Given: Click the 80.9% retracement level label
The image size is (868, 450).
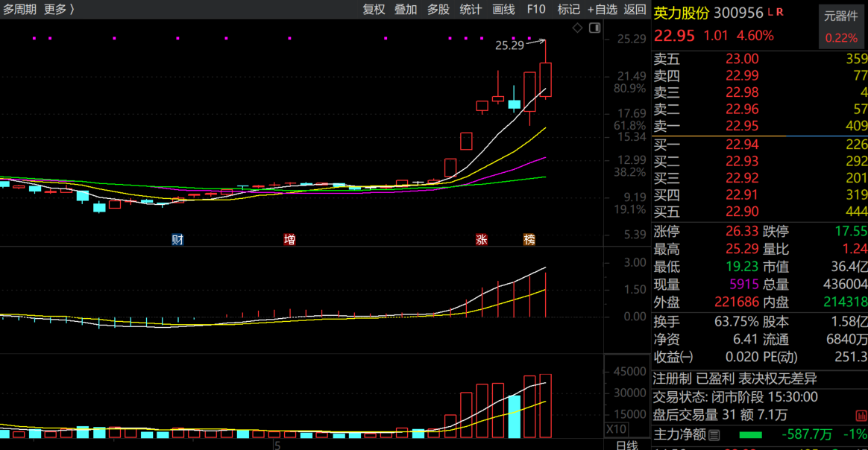Looking at the screenshot, I should click(629, 89).
